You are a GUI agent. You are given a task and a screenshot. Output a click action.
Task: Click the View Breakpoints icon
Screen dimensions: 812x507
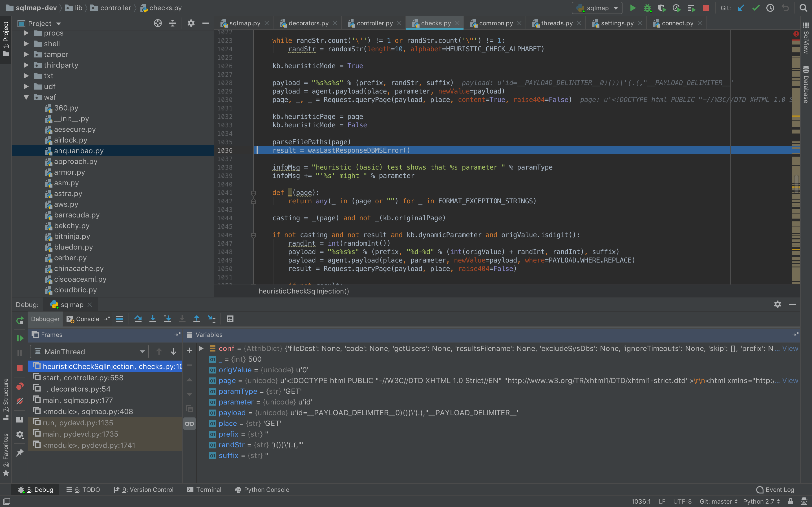(x=20, y=387)
